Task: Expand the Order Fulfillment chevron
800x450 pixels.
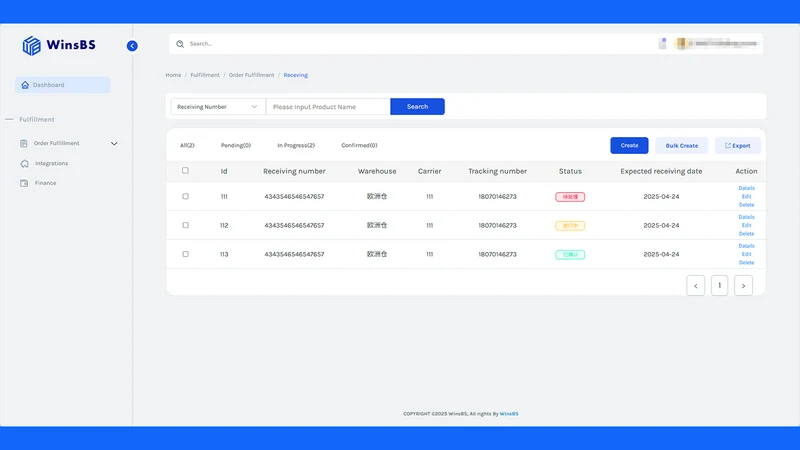Action: pyautogui.click(x=114, y=144)
